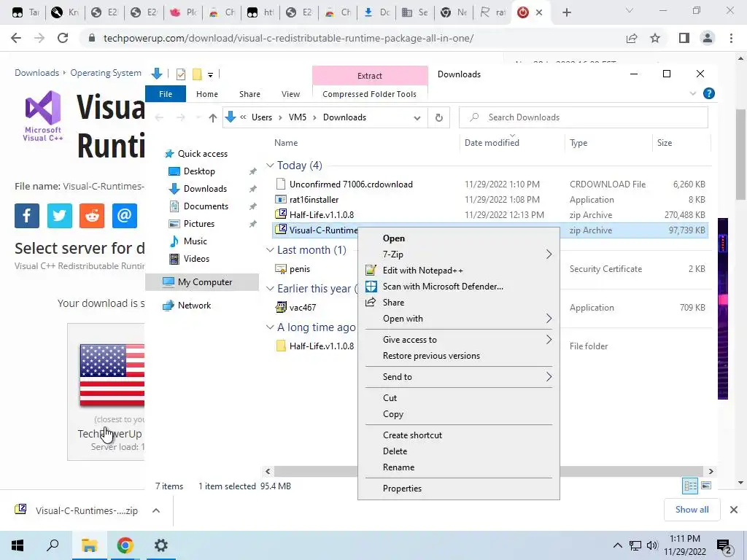Switch to large thumbnails view icon

[706, 486]
